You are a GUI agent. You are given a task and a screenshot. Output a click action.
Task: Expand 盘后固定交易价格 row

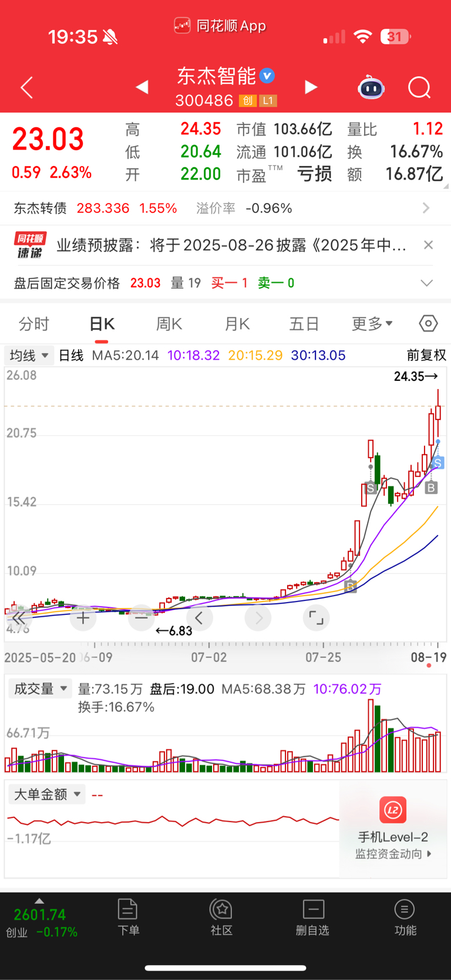pyautogui.click(x=427, y=283)
